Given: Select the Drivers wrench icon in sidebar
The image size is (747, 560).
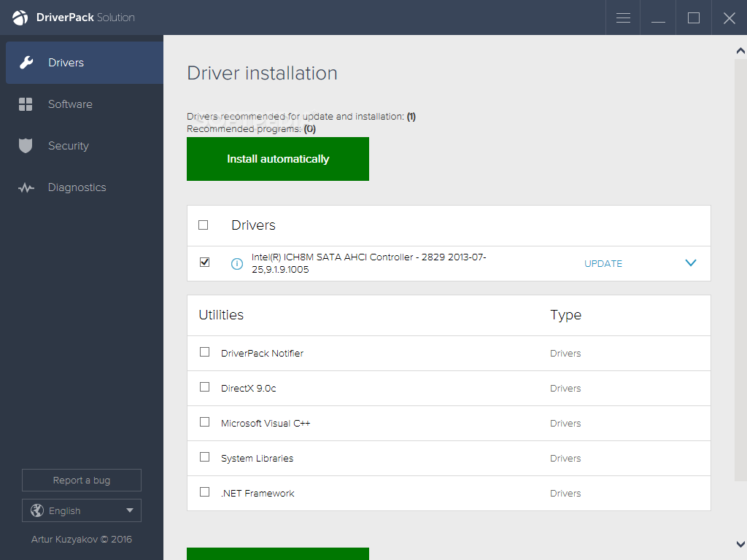Looking at the screenshot, I should (26, 63).
